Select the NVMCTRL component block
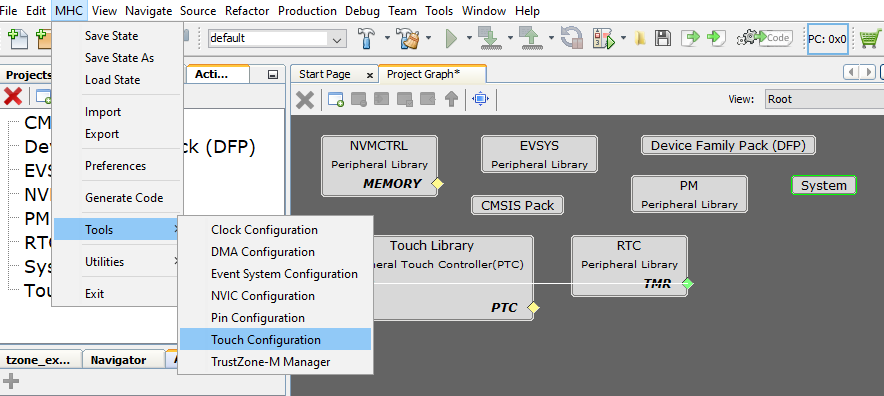 click(x=379, y=166)
